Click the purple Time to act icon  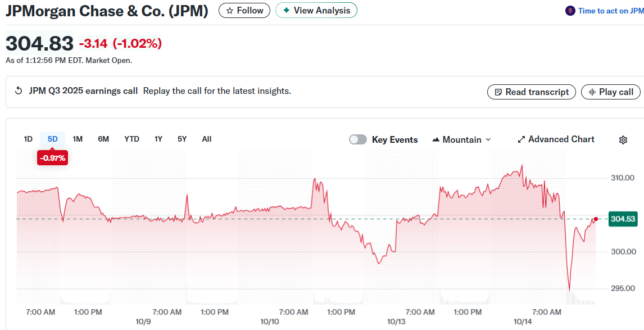pos(570,11)
